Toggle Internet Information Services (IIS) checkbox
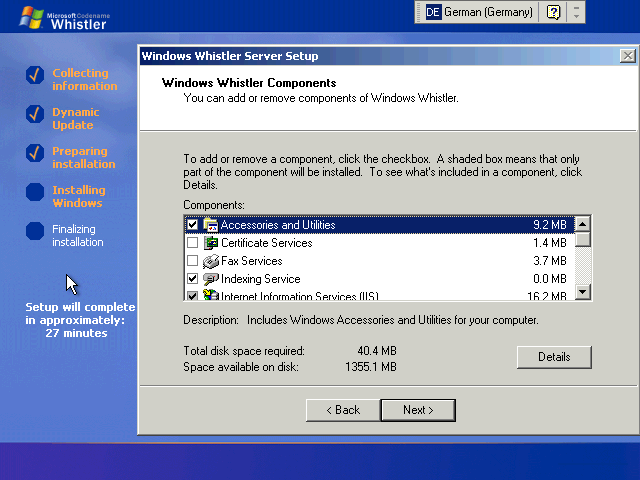 click(x=192, y=295)
